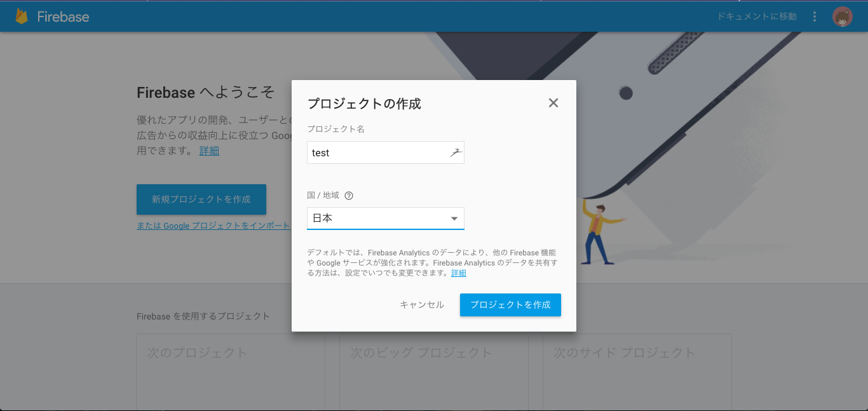Image resolution: width=868 pixels, height=411 pixels.
Task: Select the 次のサイド プロジェクト card
Action: click(637, 372)
